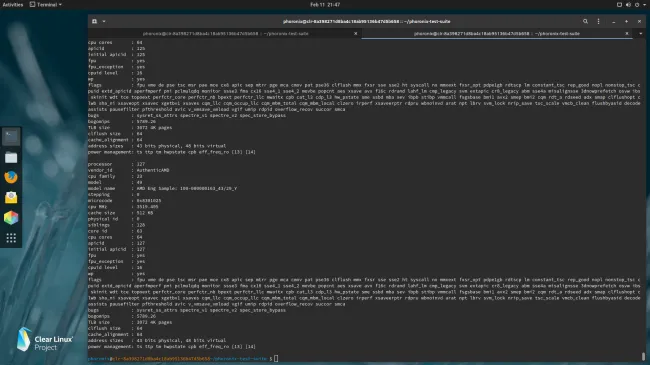650x365 pixels.
Task: Open the mail app in the dock
Action: point(11,197)
